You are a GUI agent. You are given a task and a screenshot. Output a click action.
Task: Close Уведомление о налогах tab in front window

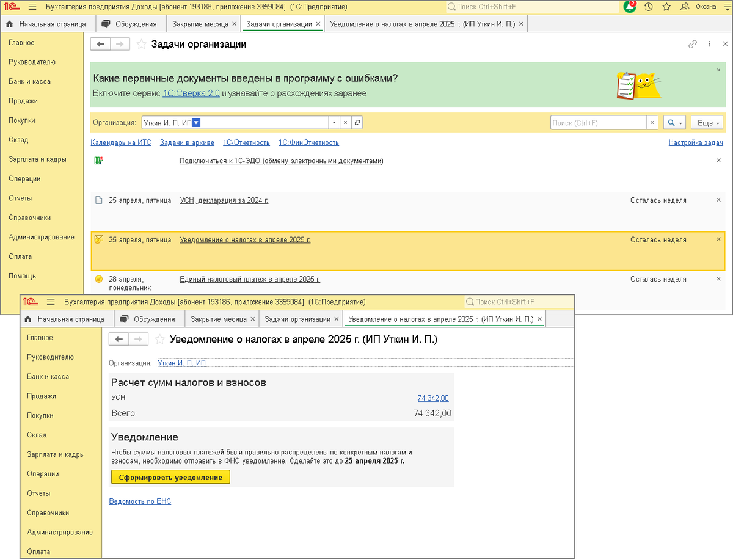point(539,319)
